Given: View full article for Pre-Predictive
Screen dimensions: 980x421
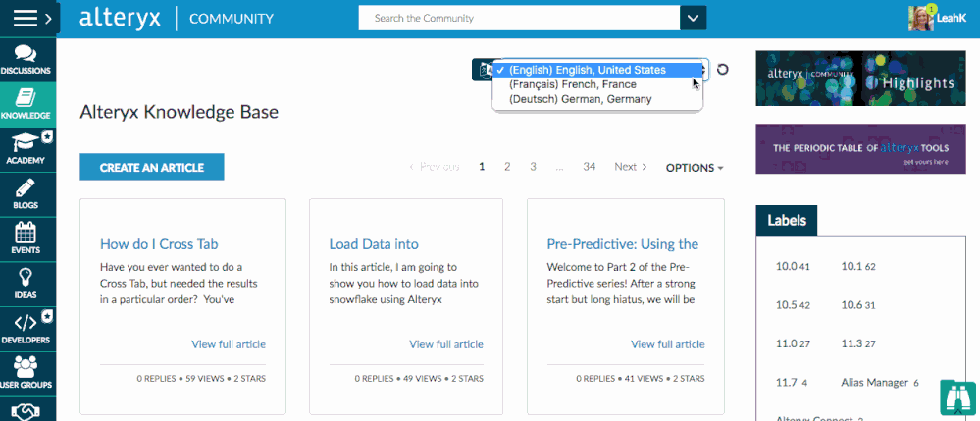Looking at the screenshot, I should [667, 344].
